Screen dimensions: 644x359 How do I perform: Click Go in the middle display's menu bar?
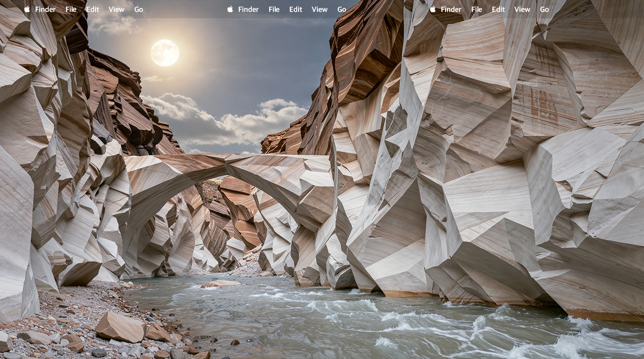click(342, 9)
